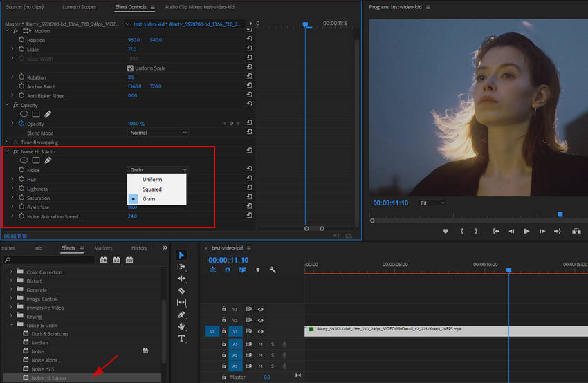Toggle V2 track output eye
This screenshot has height=383, width=588.
tap(261, 320)
